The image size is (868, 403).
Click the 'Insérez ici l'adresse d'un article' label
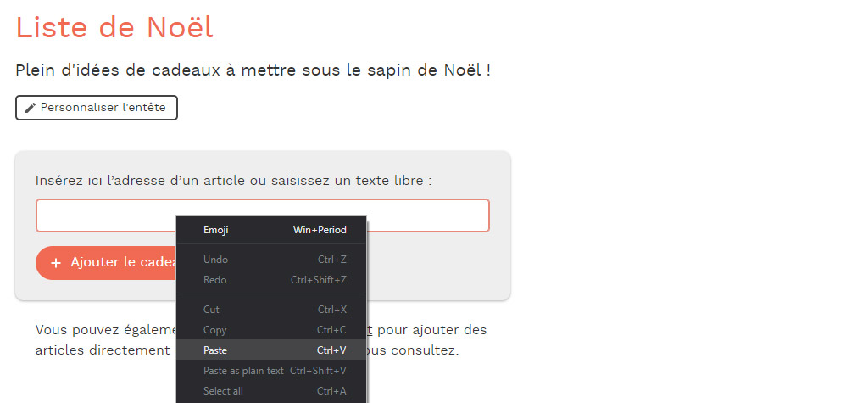[x=234, y=181]
